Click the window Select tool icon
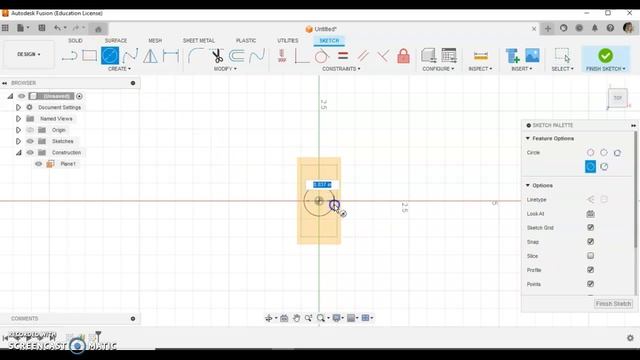The width and height of the screenshot is (640, 360). click(x=562, y=56)
